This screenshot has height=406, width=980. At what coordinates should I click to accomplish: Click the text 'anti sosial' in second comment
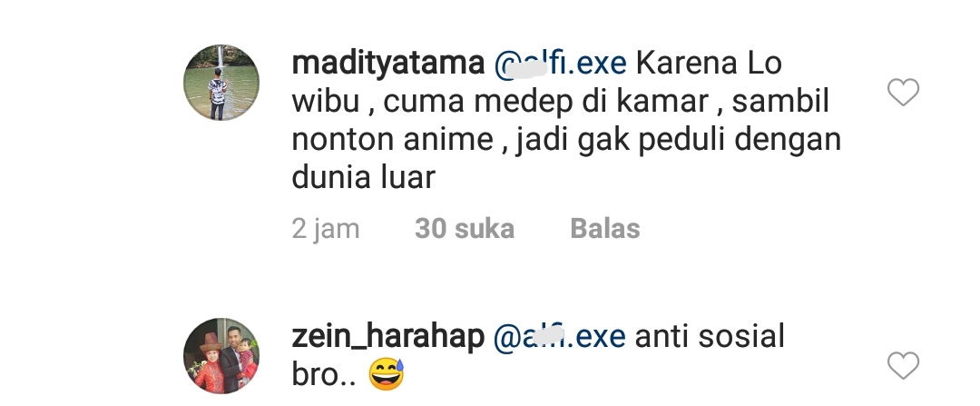point(710,337)
